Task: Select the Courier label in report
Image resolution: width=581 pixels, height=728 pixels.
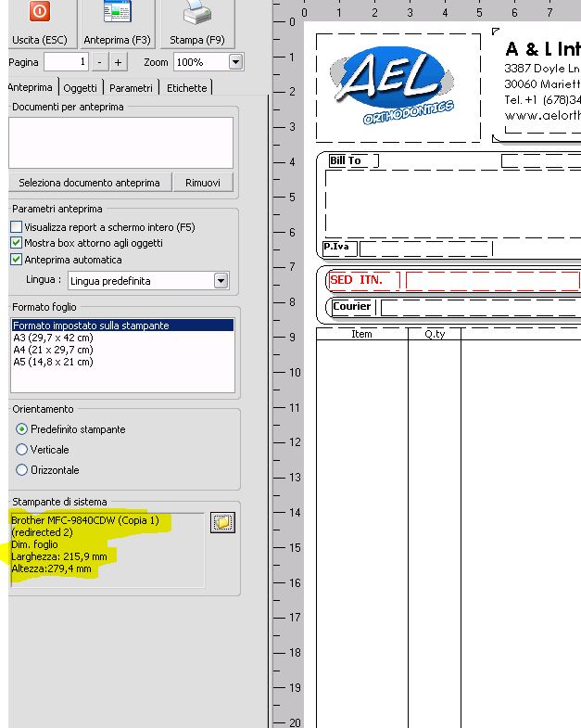Action: pos(352,306)
